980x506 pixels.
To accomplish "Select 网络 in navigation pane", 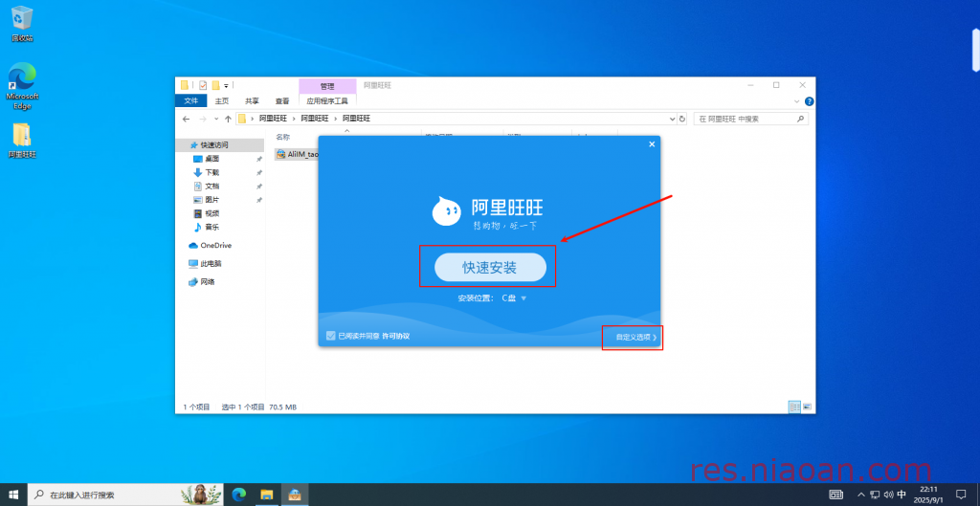I will [208, 282].
